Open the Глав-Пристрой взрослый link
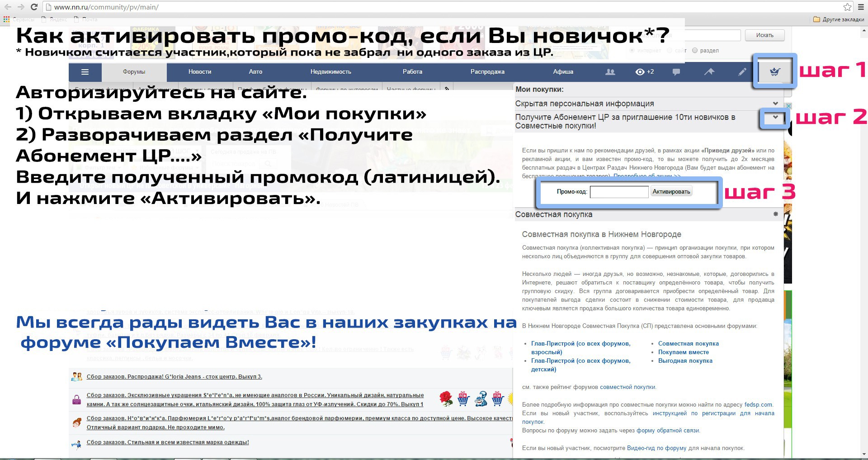The width and height of the screenshot is (868, 460). pyautogui.click(x=580, y=348)
